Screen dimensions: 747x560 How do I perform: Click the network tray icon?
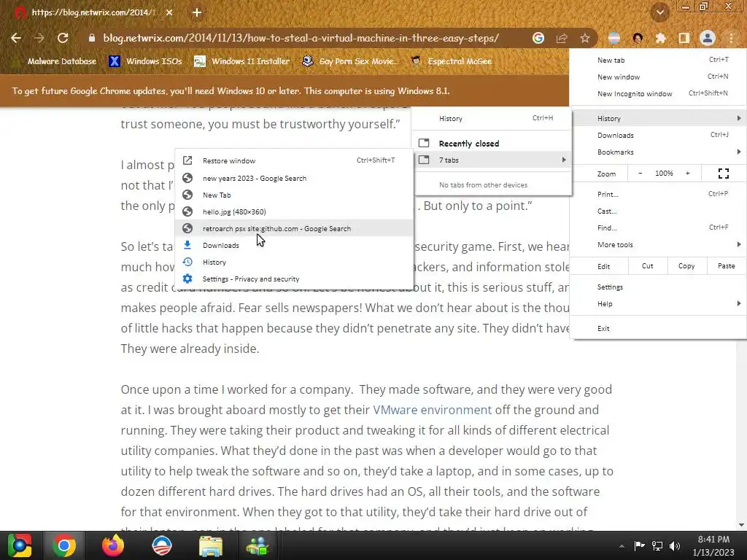click(x=657, y=545)
